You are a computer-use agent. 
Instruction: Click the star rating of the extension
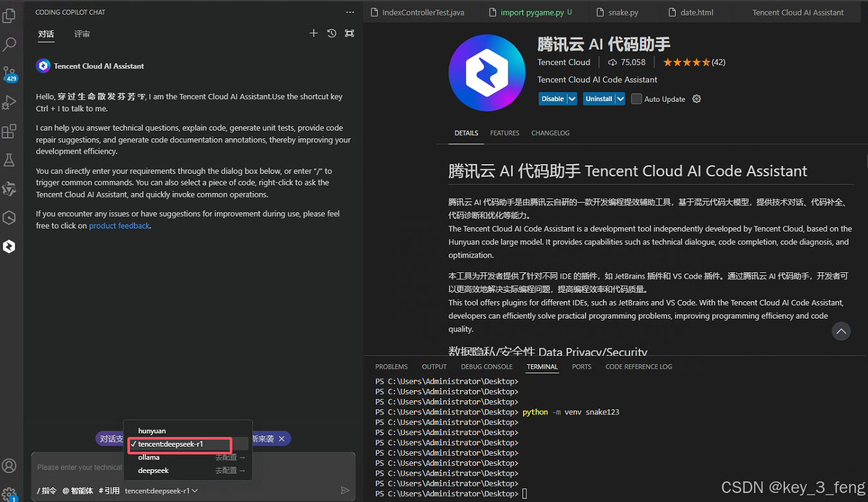pos(687,62)
